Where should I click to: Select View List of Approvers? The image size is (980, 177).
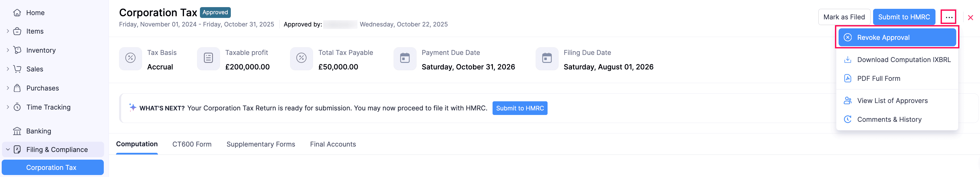(892, 101)
